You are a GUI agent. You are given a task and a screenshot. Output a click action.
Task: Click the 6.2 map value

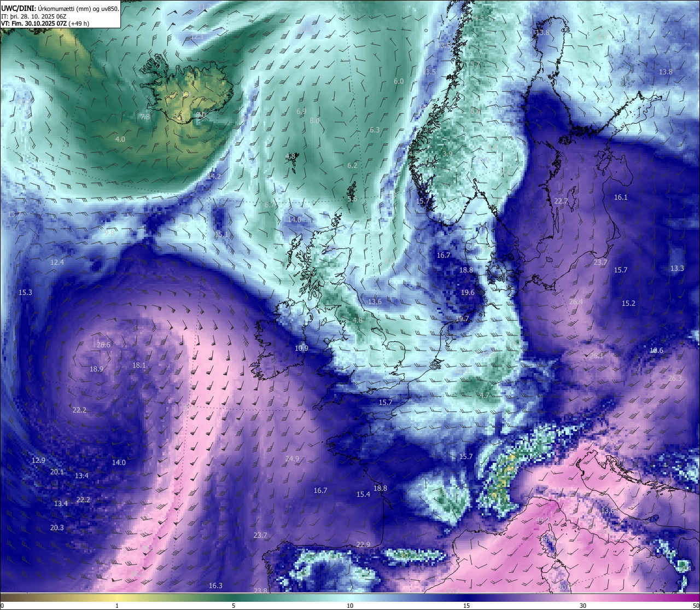click(x=352, y=166)
